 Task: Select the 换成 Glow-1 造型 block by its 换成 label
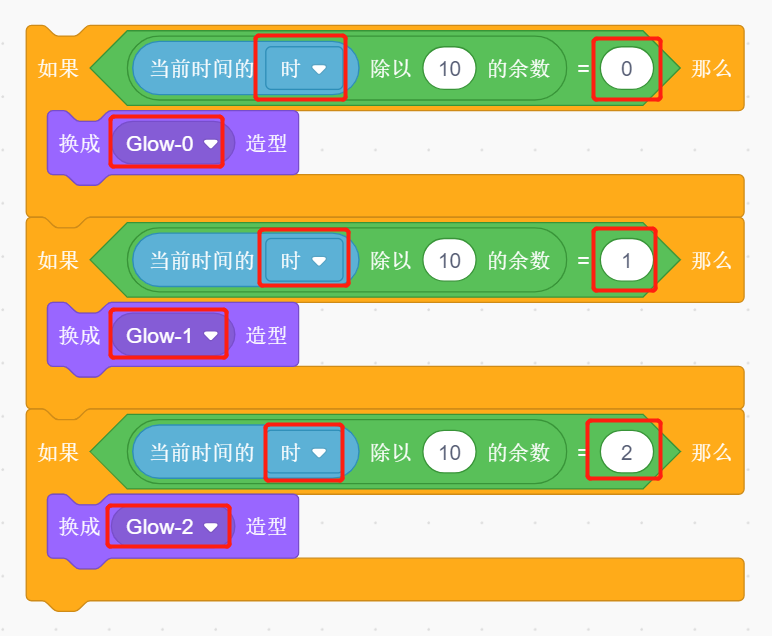79,336
